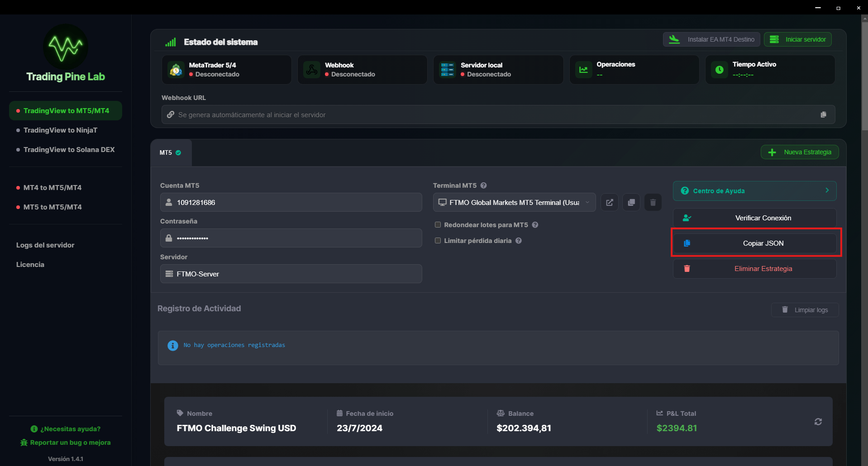Open Logs del servidor section
Image resolution: width=868 pixels, height=466 pixels.
click(45, 245)
